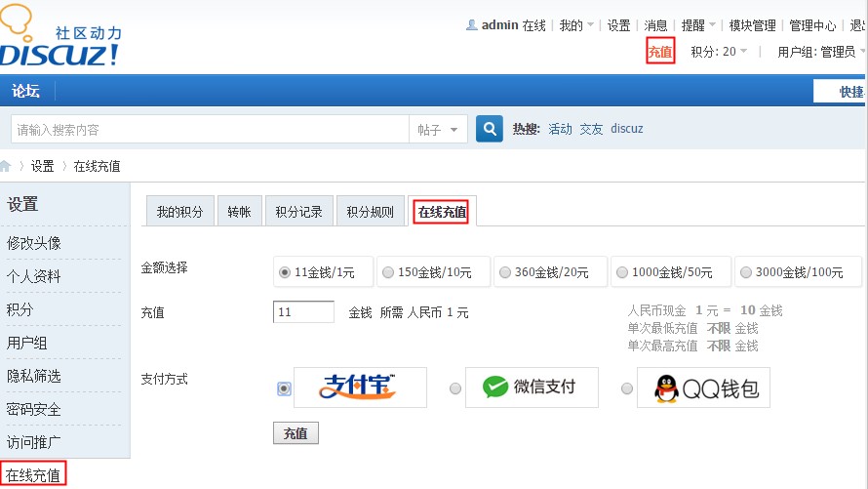
Task: Click hot search term 交友
Action: pos(591,129)
